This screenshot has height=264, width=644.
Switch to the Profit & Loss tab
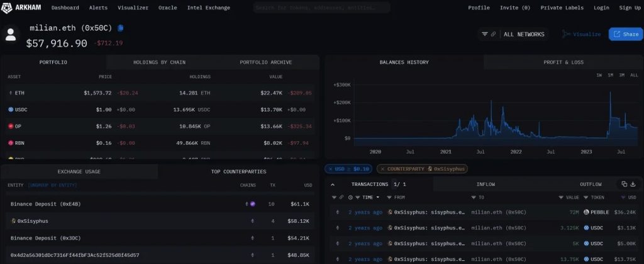click(563, 62)
